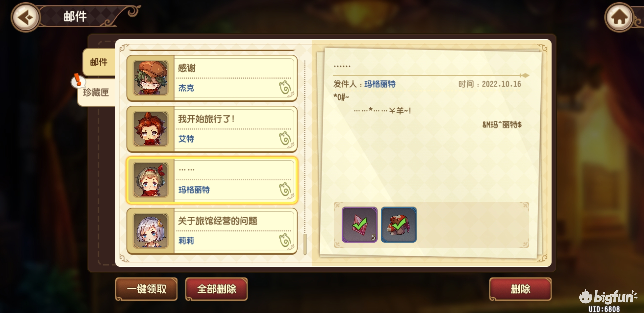The image size is (644, 313).
Task: Switch to the 邮件 tab
Action: [99, 62]
